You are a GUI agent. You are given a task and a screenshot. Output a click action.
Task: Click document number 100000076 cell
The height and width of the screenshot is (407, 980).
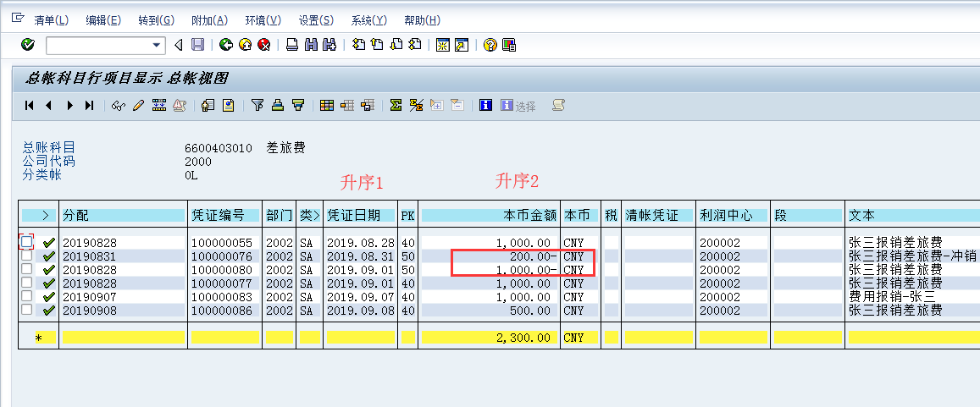tap(225, 256)
